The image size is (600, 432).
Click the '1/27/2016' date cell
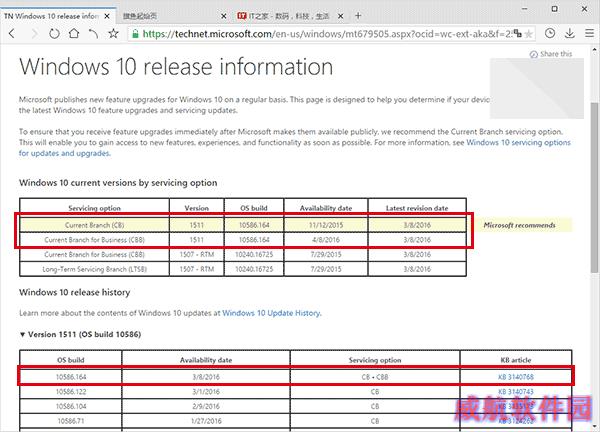206,421
